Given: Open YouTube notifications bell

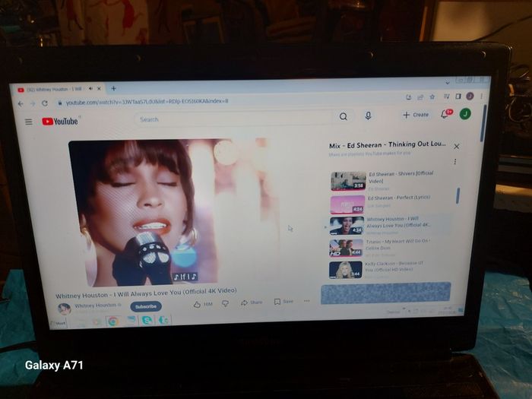Looking at the screenshot, I should [x=445, y=114].
